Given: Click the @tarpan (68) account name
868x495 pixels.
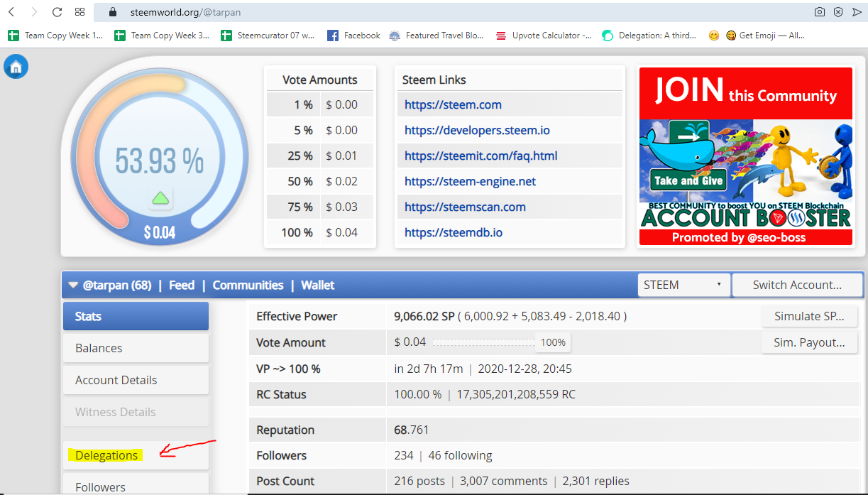Looking at the screenshot, I should [x=117, y=285].
